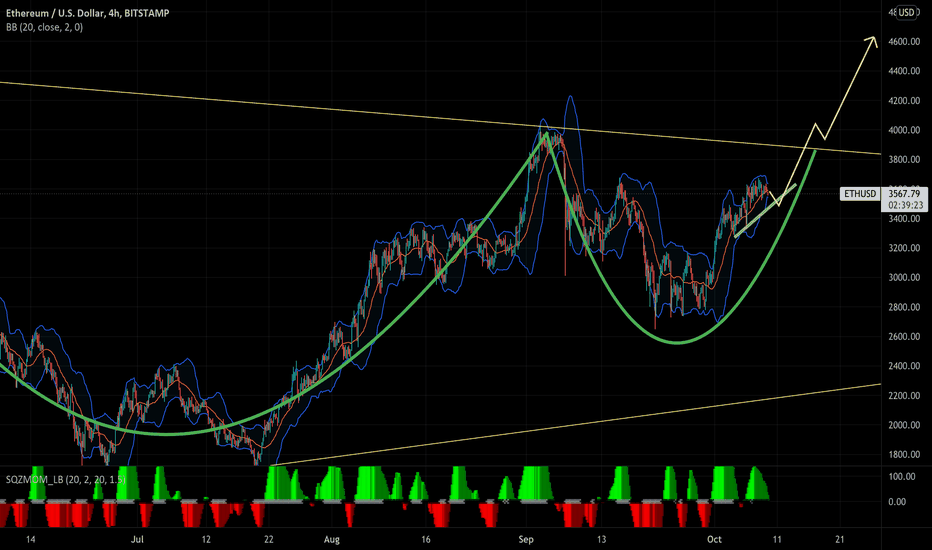Click the 4400.00 price axis label
Image resolution: width=932 pixels, height=550 pixels.
(x=904, y=71)
